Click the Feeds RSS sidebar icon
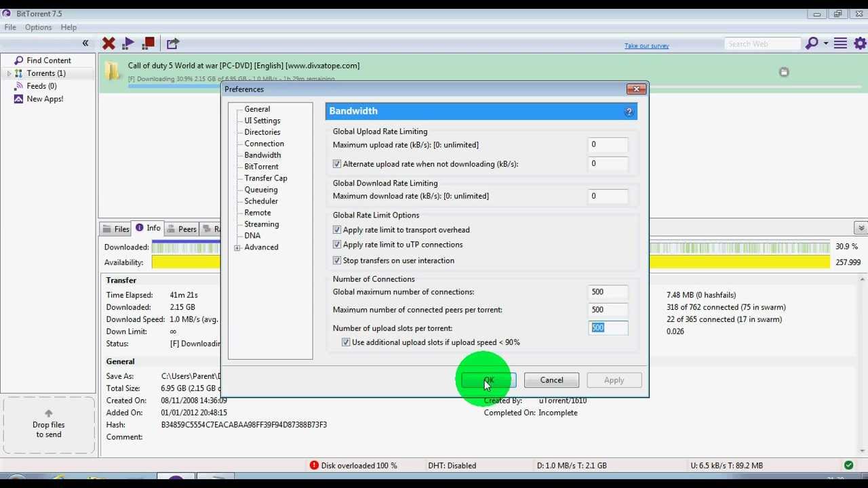 coord(18,86)
